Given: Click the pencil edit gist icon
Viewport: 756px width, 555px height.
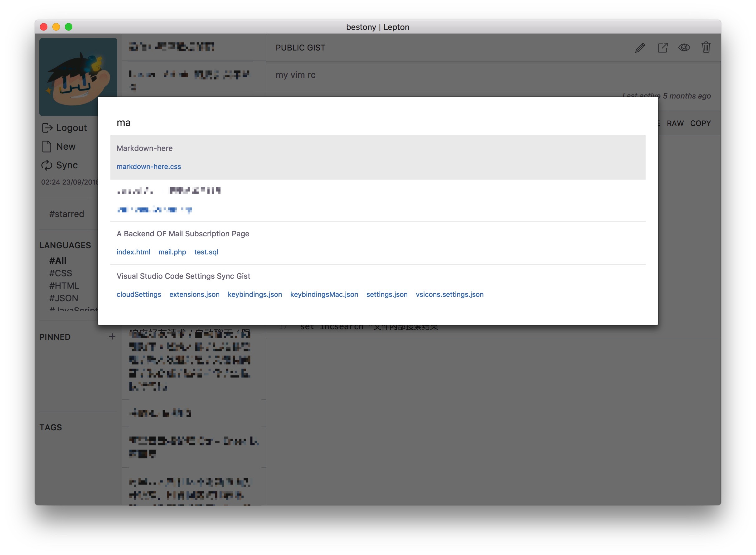Looking at the screenshot, I should click(640, 48).
